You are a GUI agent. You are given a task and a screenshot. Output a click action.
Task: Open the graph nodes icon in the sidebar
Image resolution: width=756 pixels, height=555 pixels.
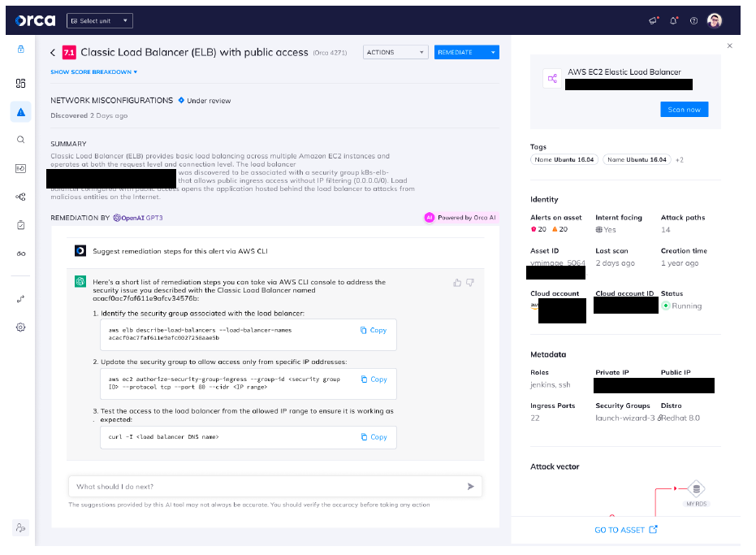21,197
